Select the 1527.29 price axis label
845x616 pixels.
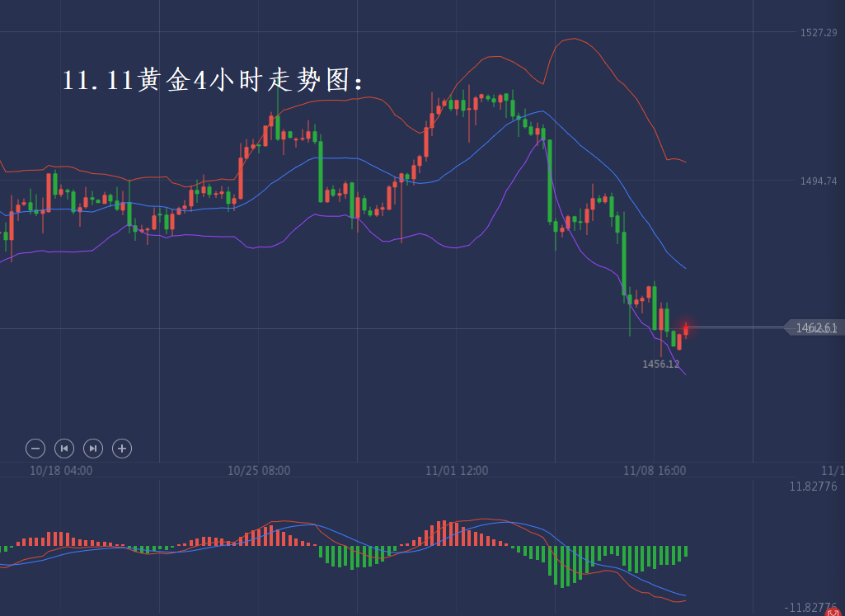(819, 33)
